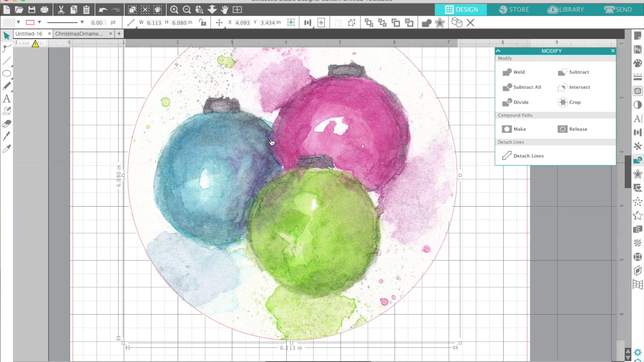Click Subtract in the Modify panel

point(573,72)
